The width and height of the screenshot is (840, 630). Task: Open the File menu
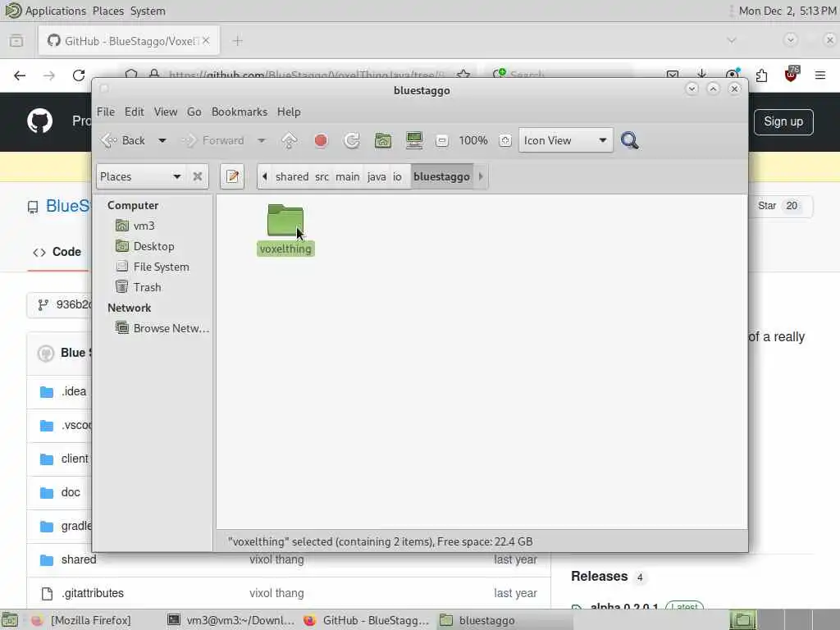click(106, 112)
